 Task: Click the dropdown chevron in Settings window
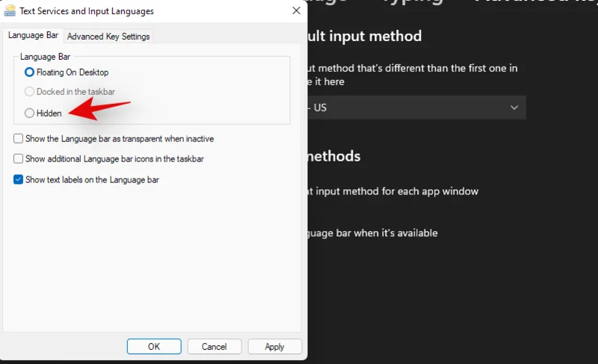514,108
